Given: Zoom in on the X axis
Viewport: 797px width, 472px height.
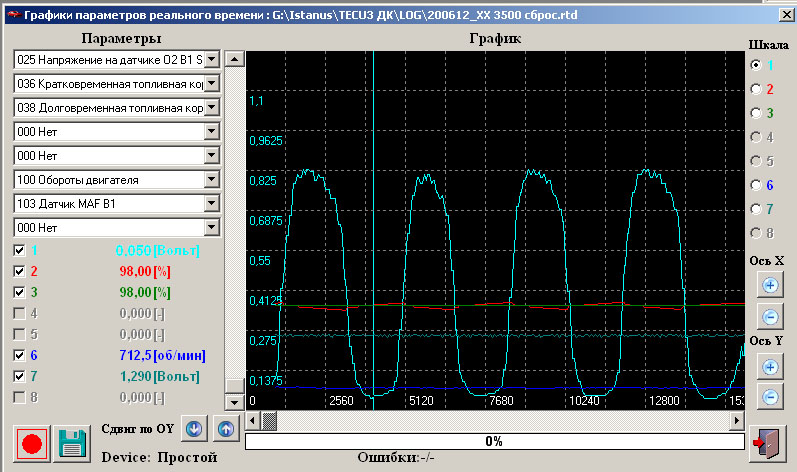Looking at the screenshot, I should [770, 284].
